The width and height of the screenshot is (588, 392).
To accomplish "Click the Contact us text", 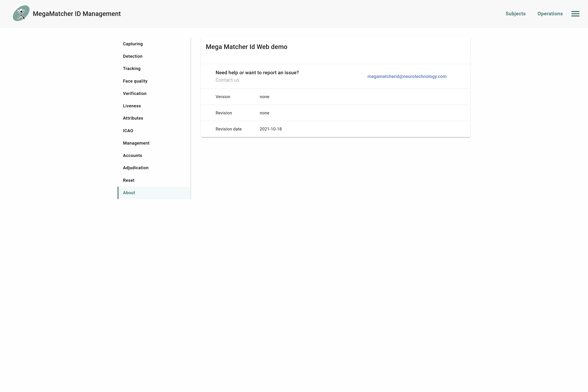I will click(227, 80).
